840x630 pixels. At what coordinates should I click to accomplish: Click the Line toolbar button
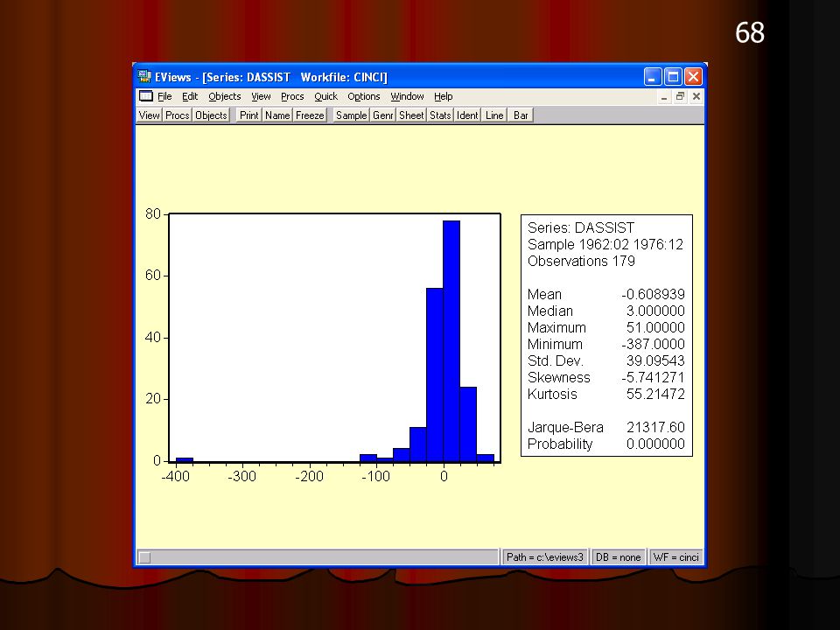click(494, 115)
